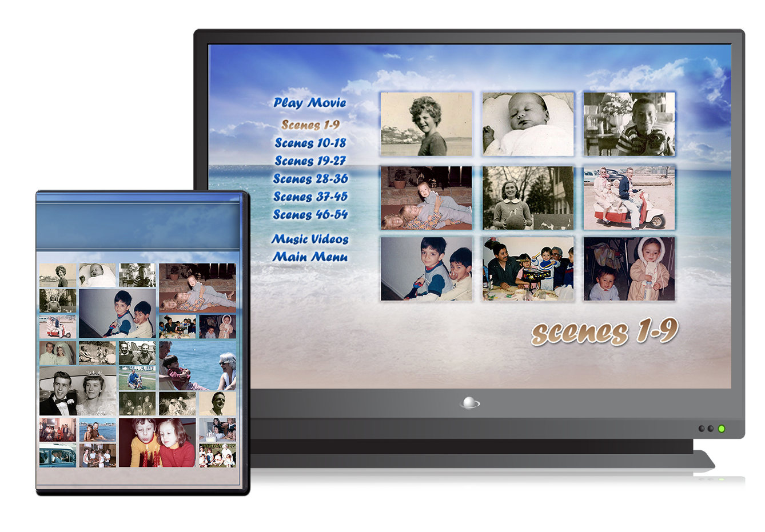Click the Play Movie menu option
Viewport: 765px width, 532px height.
310,103
